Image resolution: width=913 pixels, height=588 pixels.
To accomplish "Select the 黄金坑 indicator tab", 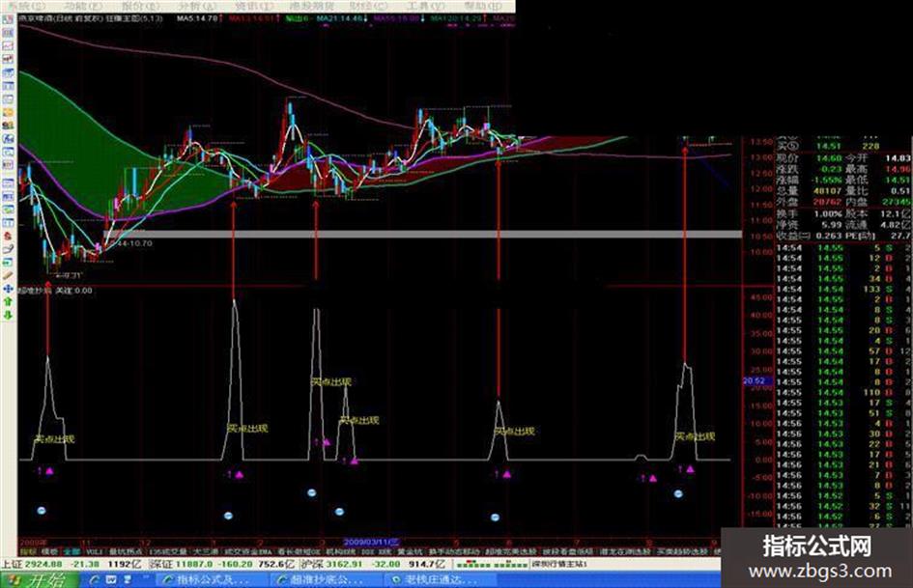I will tap(410, 551).
